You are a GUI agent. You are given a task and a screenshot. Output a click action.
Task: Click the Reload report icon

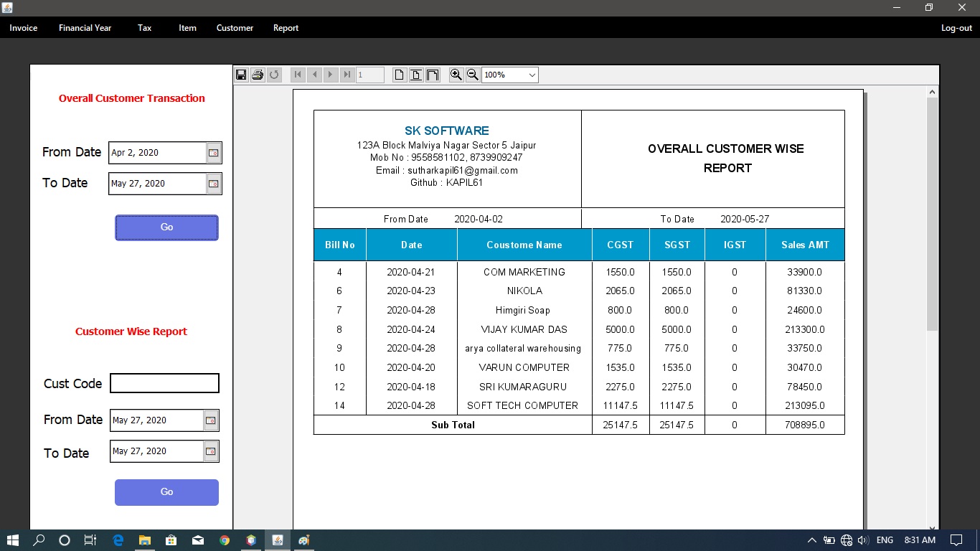(x=274, y=75)
